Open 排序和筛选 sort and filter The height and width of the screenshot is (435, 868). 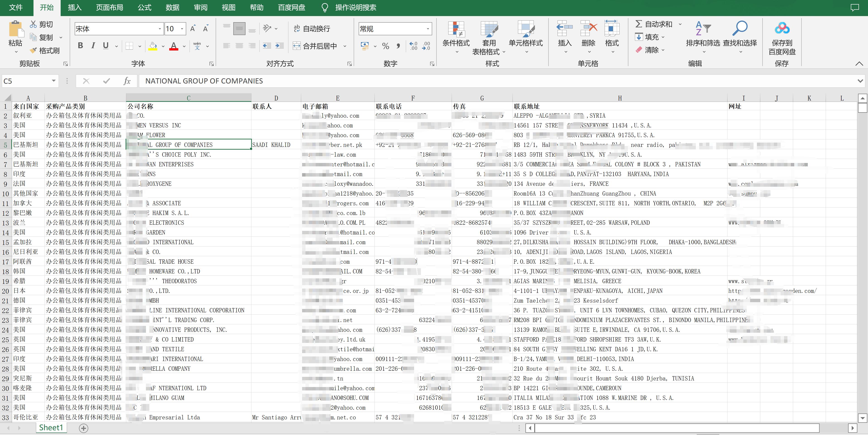703,37
